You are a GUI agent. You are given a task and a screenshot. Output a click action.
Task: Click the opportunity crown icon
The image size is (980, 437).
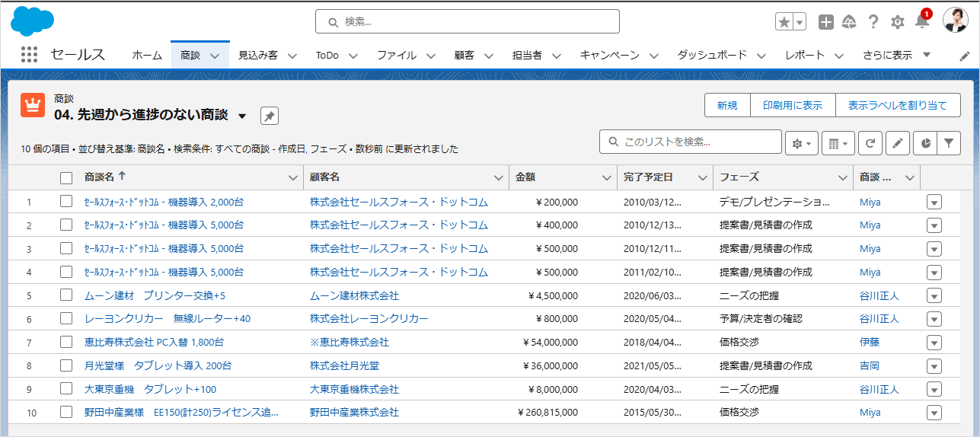click(33, 105)
